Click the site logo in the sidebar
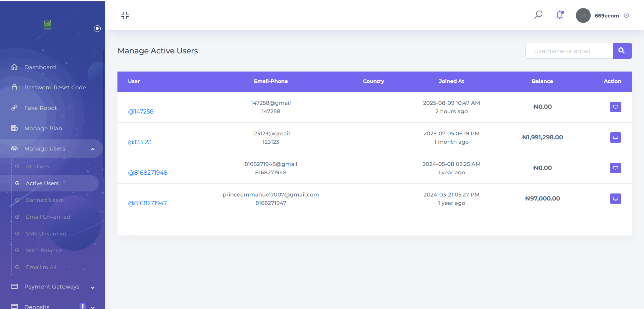The height and width of the screenshot is (309, 644). coord(48,25)
